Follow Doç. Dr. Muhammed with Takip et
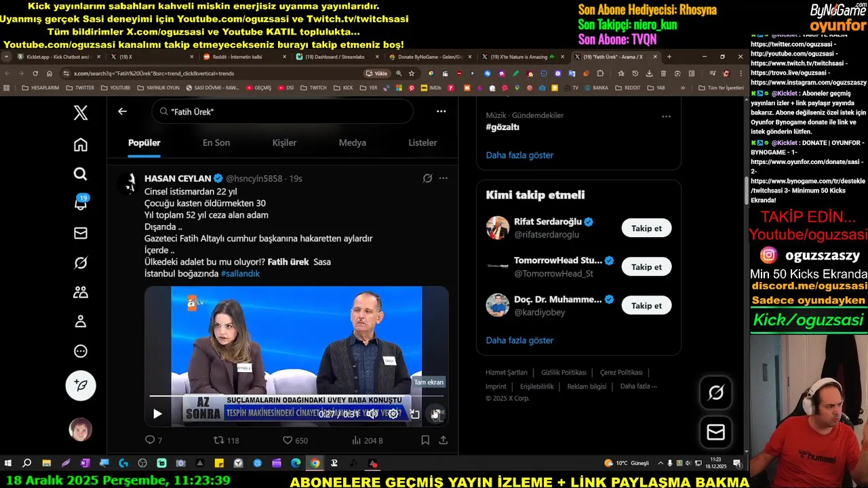The image size is (868, 488). click(x=646, y=306)
